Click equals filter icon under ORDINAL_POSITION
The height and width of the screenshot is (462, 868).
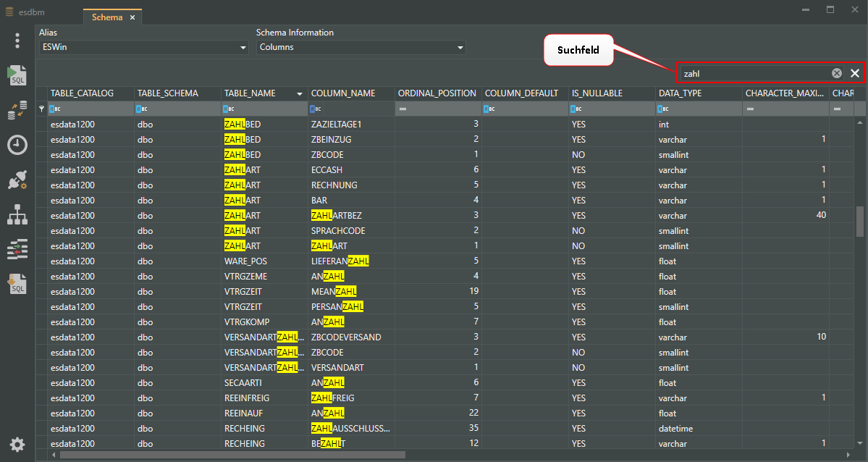click(x=403, y=109)
